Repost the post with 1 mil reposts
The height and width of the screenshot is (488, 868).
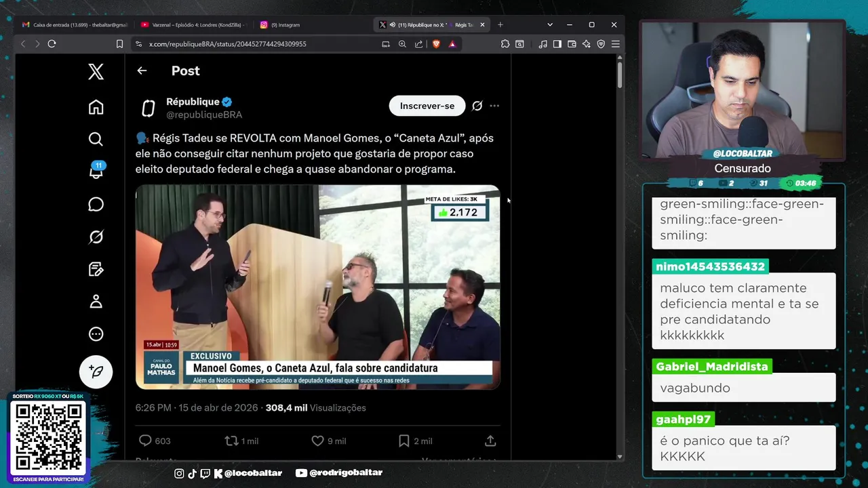[x=241, y=441]
